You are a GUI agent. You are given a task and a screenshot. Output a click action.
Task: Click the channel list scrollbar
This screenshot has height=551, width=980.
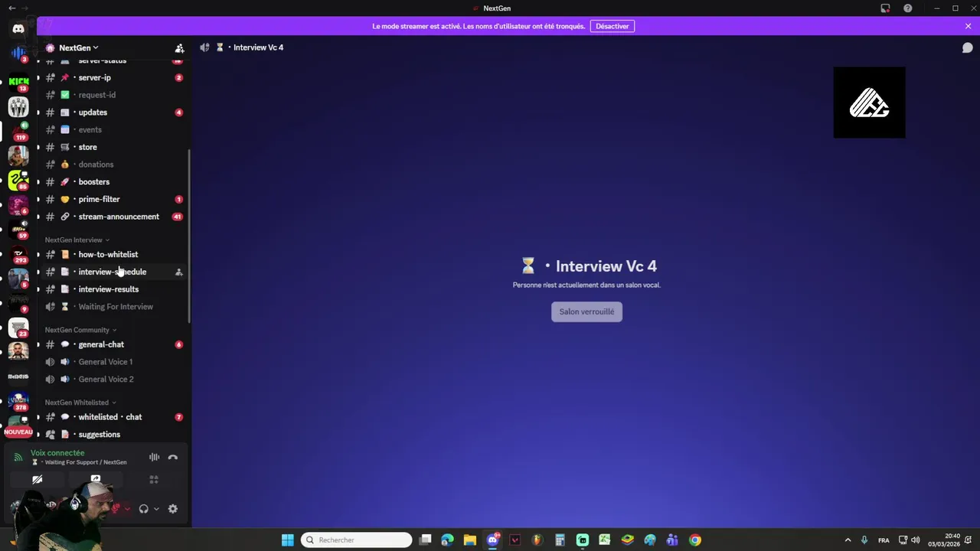click(189, 236)
